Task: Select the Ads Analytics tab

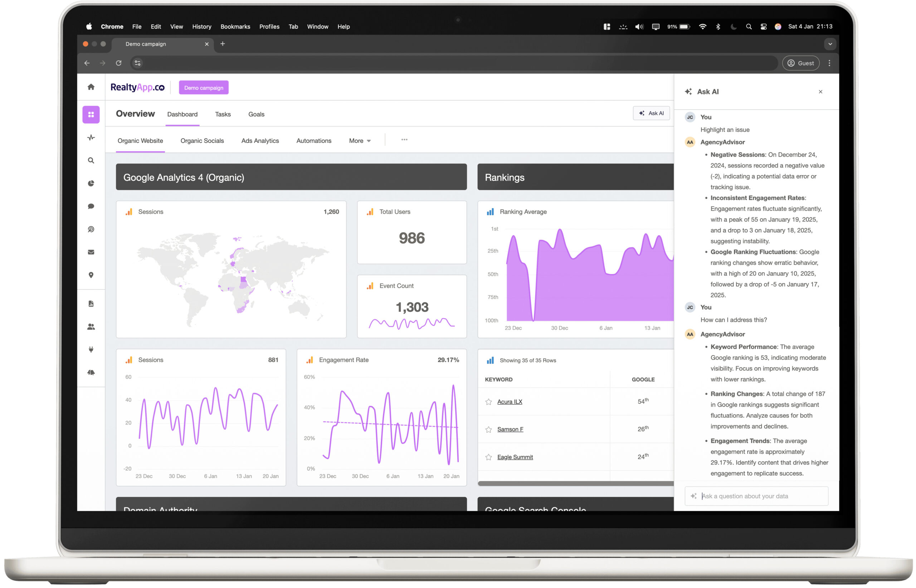Action: (260, 141)
